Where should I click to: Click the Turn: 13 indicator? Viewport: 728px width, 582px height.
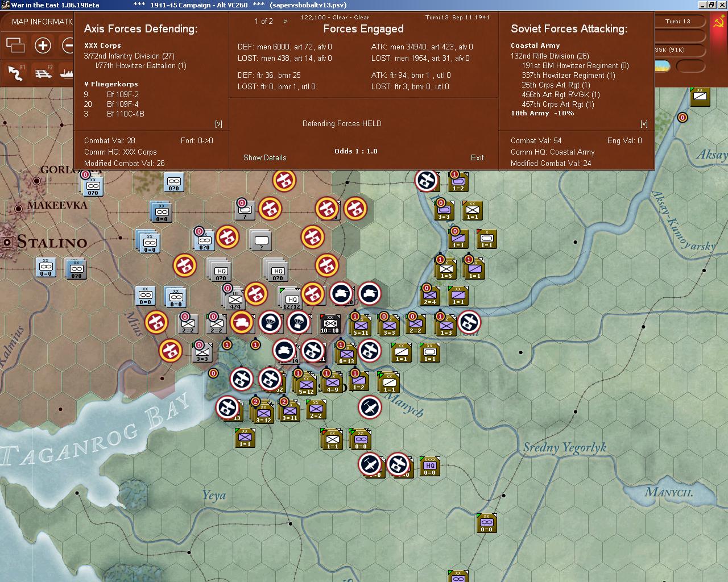click(x=677, y=21)
